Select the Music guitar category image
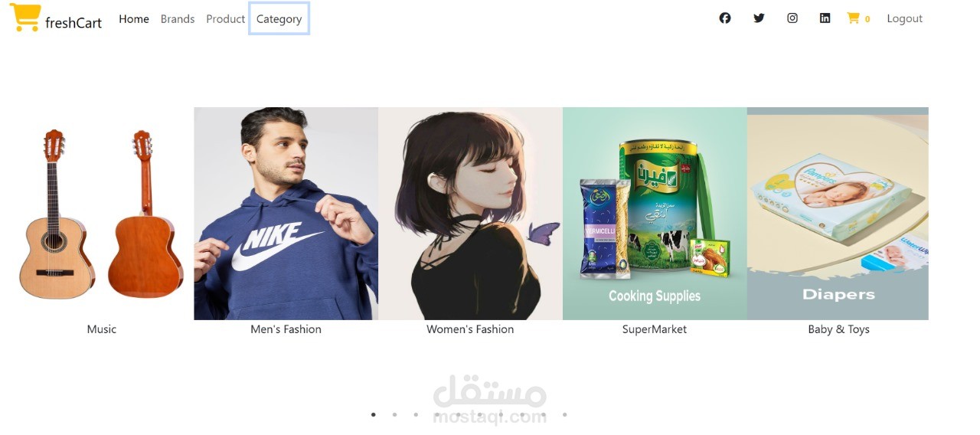The image size is (980, 435). click(x=102, y=214)
